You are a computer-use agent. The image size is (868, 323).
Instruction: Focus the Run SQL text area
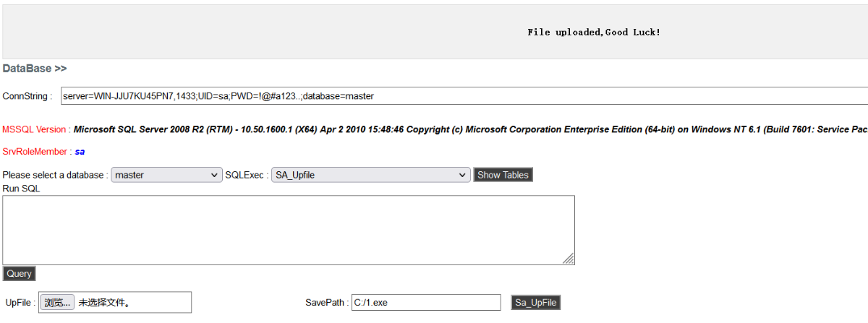[288, 230]
